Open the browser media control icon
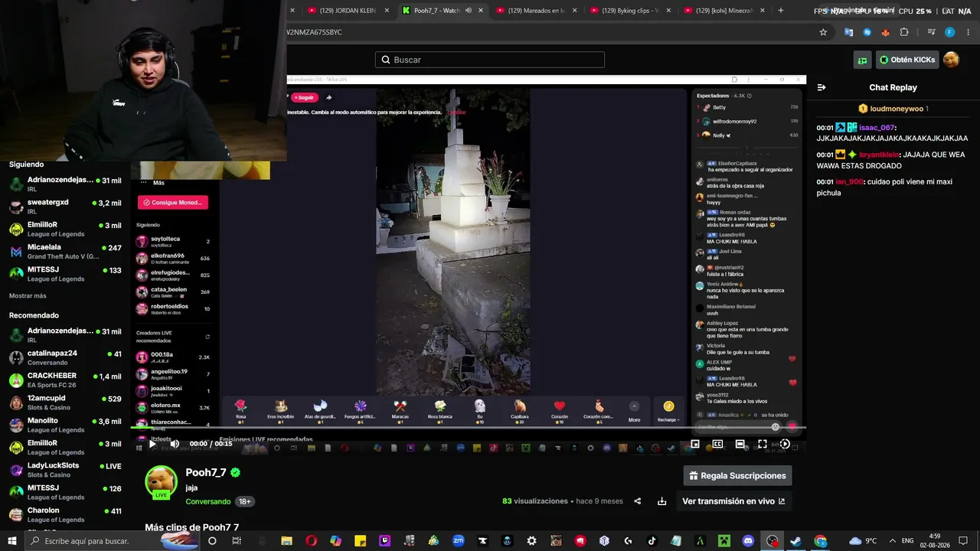The height and width of the screenshot is (551, 980). pos(931,32)
